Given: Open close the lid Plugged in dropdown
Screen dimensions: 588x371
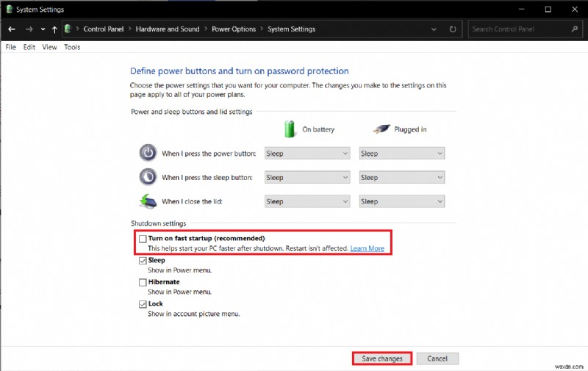Looking at the screenshot, I should pos(401,201).
